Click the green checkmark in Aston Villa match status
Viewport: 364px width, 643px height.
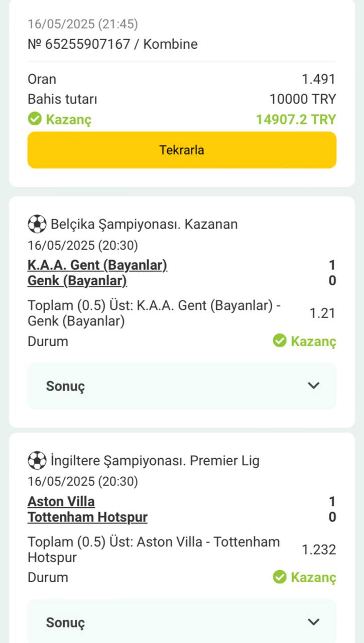280,577
